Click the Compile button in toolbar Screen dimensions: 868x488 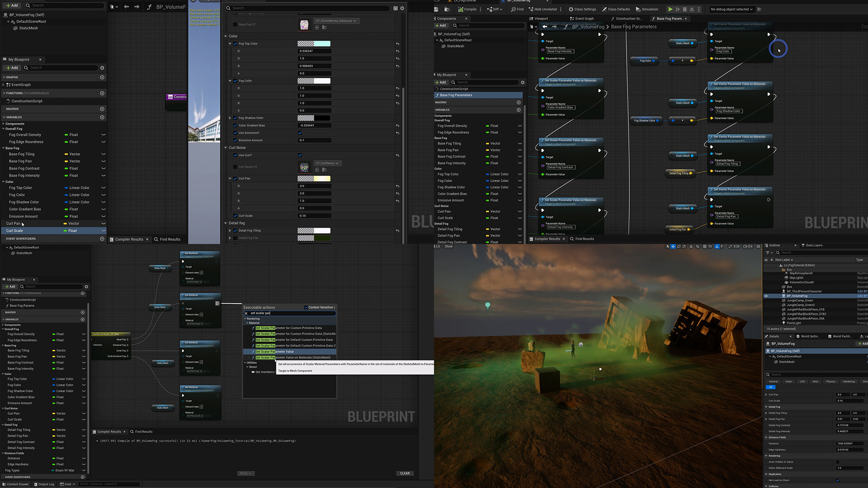click(x=467, y=9)
